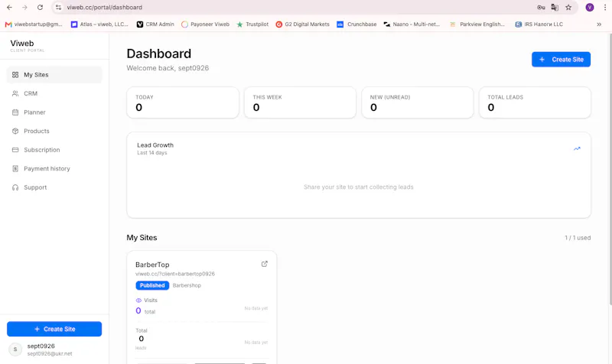The width and height of the screenshot is (612, 364).
Task: Open Payment history
Action: 54,168
